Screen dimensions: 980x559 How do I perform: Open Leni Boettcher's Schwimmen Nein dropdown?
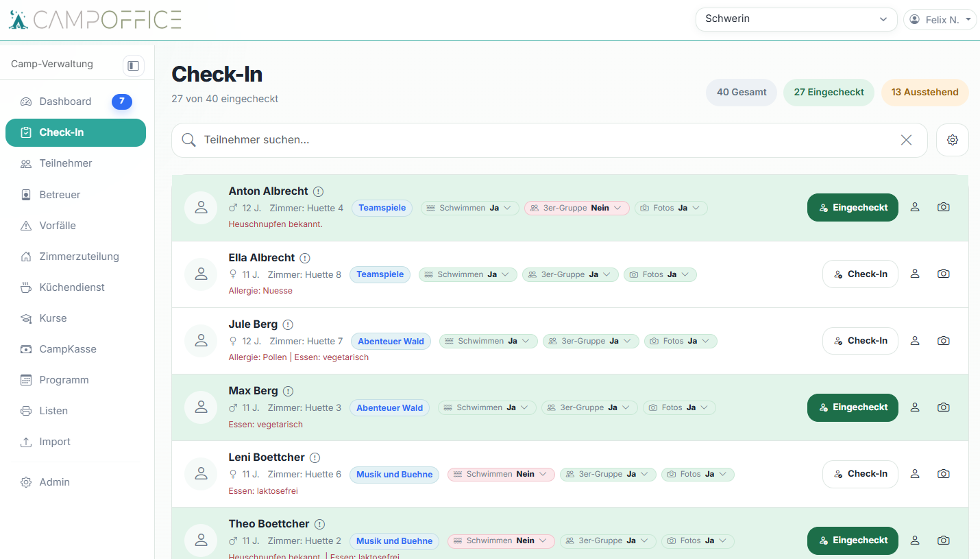point(501,474)
